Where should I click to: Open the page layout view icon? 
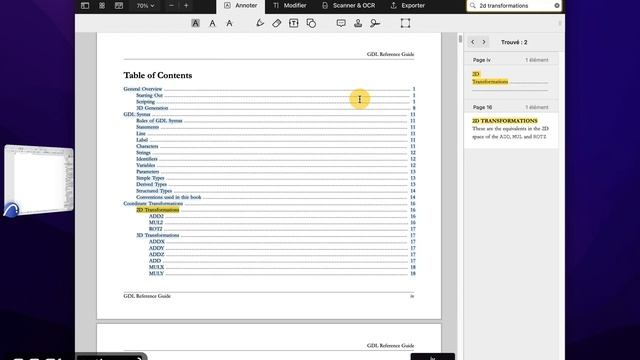click(119, 6)
